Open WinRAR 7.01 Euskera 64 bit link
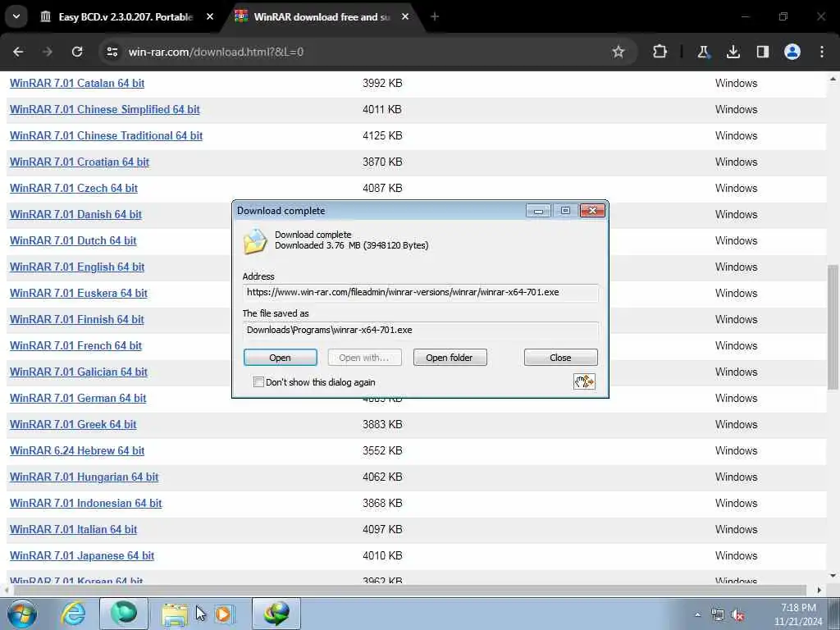Viewport: 840px width, 630px height. (x=78, y=293)
